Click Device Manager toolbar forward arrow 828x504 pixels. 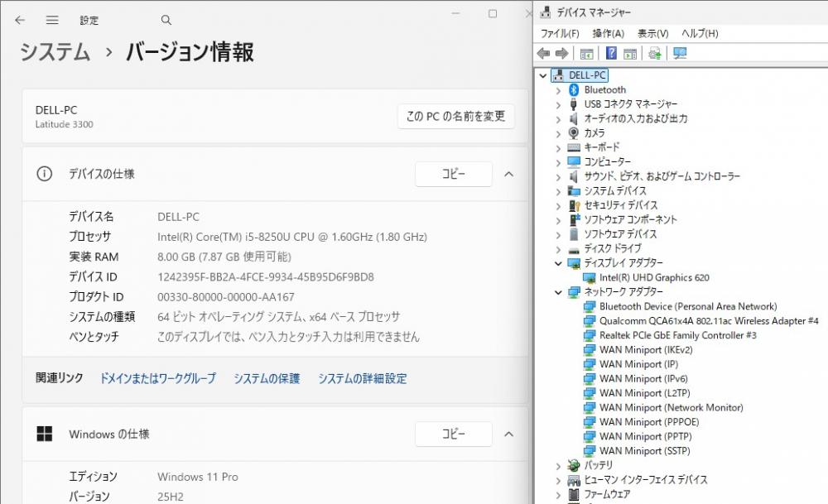pos(562,53)
